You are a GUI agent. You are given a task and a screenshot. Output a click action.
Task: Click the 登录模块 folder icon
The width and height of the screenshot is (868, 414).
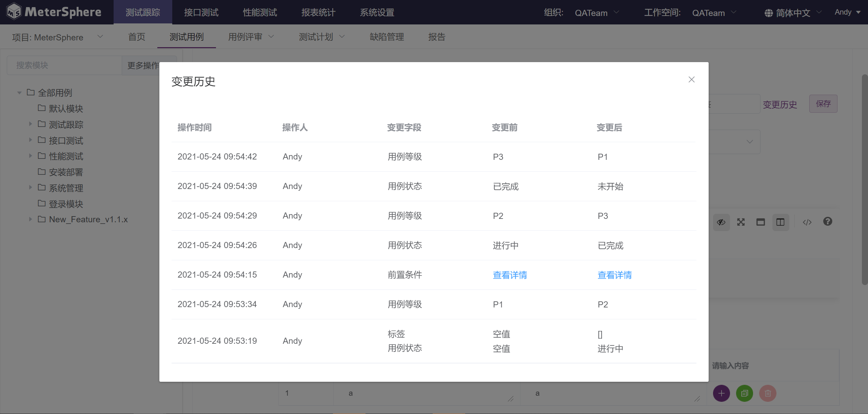[42, 203]
